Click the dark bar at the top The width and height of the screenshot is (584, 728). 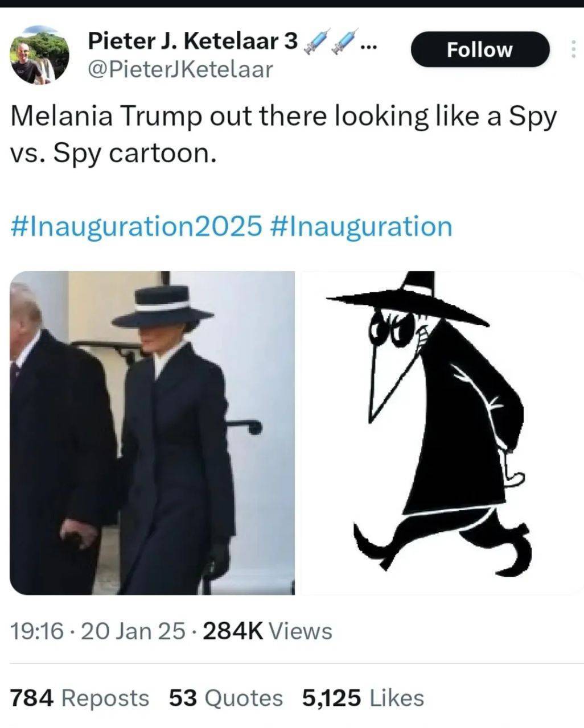292,3
